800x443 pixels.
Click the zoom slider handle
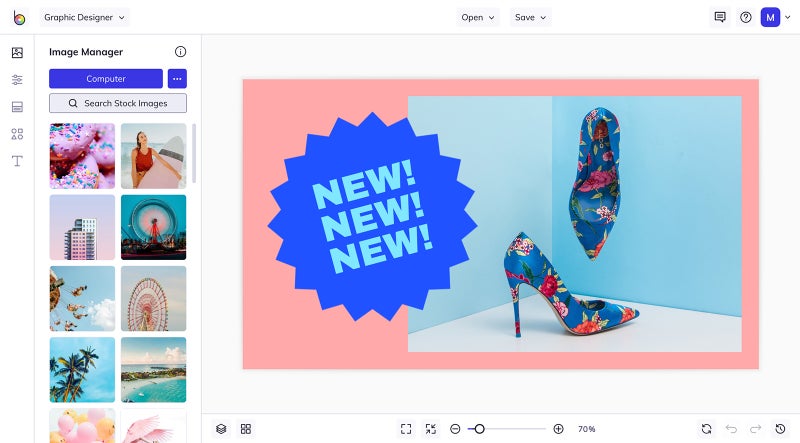(x=479, y=429)
